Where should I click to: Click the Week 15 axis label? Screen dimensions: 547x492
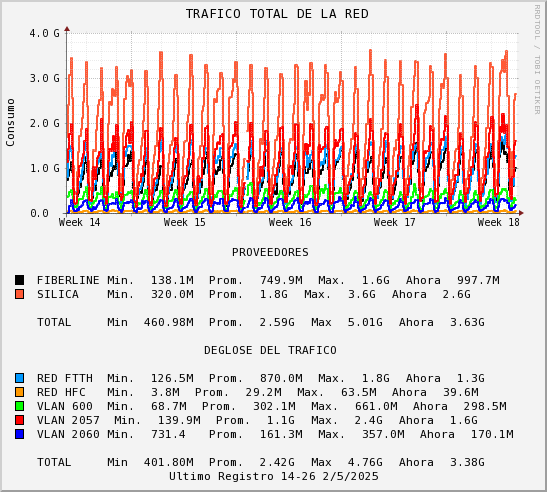coord(185,222)
